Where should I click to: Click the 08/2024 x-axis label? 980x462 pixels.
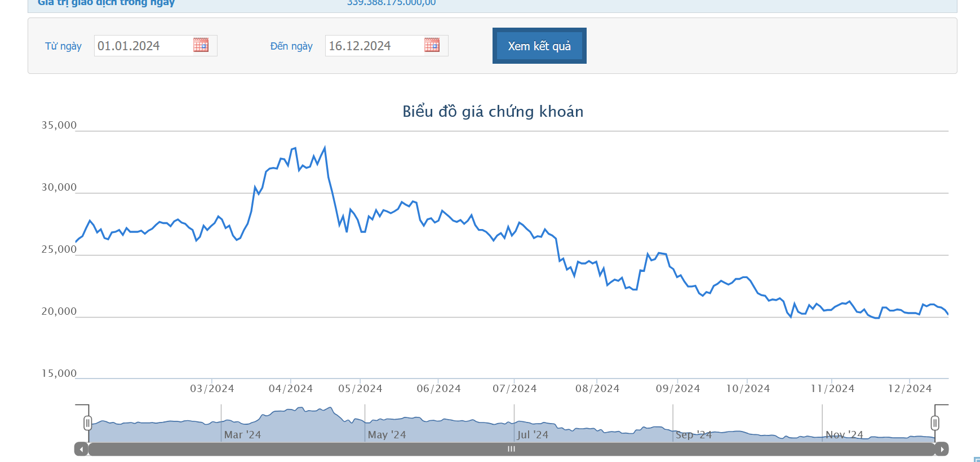tap(597, 389)
